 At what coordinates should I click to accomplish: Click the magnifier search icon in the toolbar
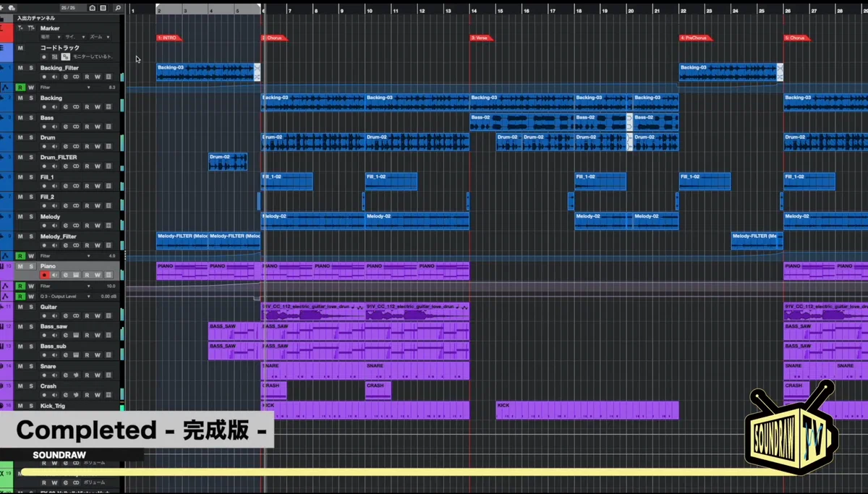tap(119, 8)
